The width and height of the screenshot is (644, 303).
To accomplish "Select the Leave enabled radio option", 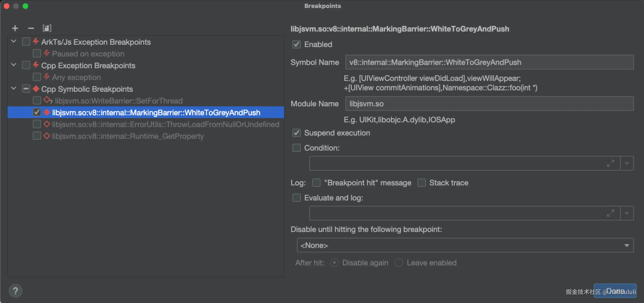I will pyautogui.click(x=399, y=263).
